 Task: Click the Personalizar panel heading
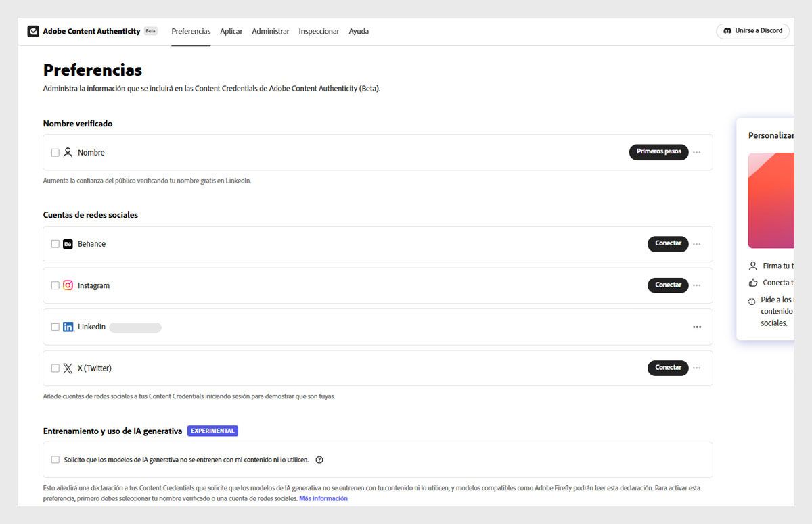pos(771,135)
